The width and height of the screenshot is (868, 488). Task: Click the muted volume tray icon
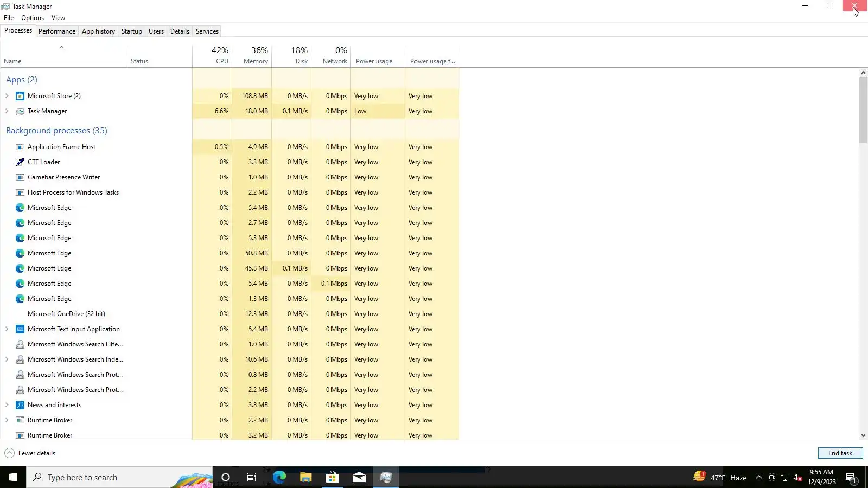(x=797, y=478)
